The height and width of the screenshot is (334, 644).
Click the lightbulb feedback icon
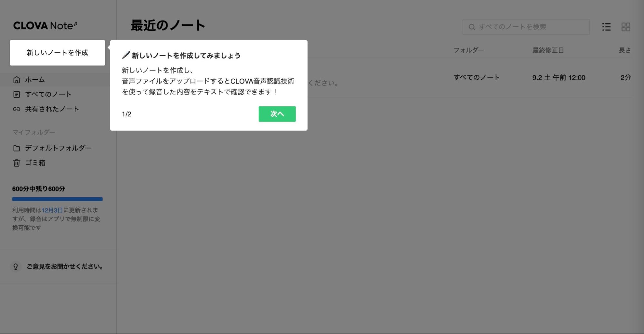[x=15, y=267]
